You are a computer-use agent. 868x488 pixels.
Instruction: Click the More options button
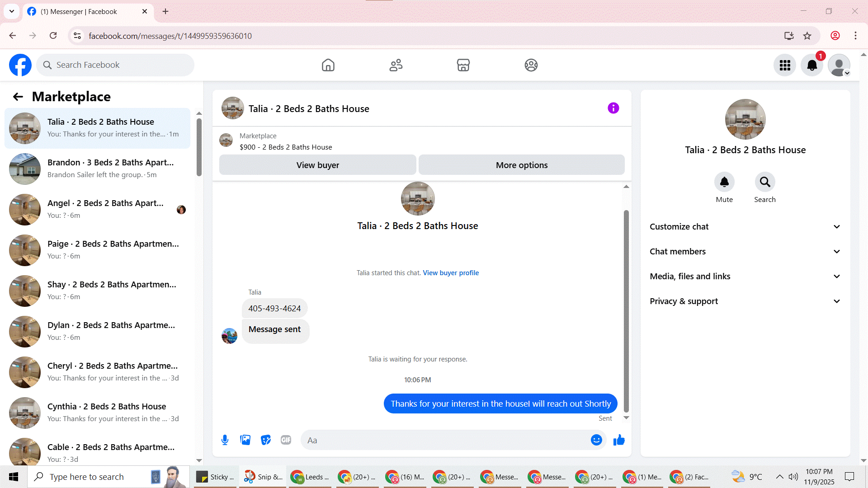click(522, 165)
